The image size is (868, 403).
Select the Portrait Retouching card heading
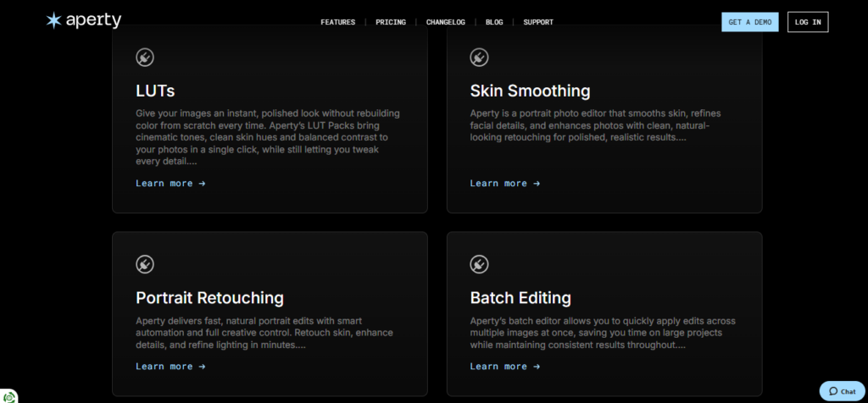[209, 298]
